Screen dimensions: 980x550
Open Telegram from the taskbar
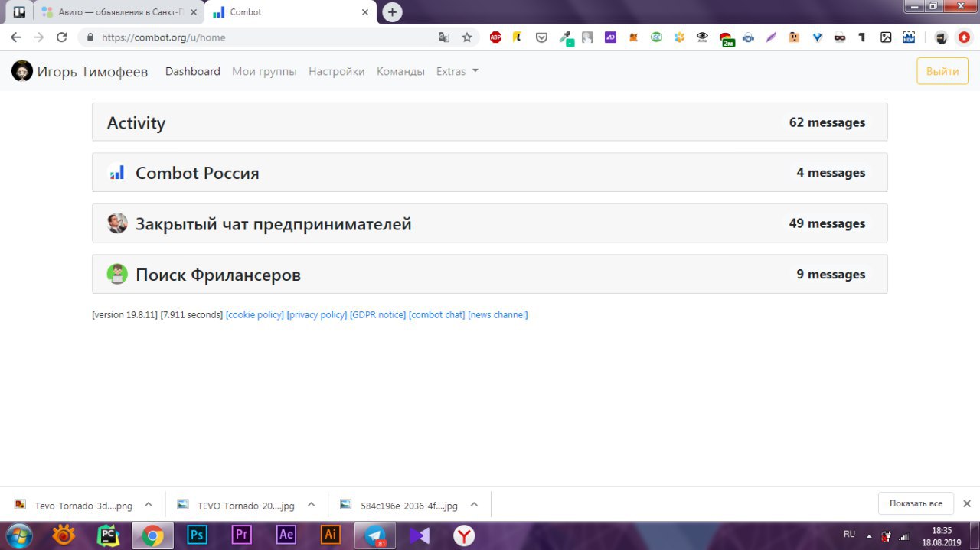tap(375, 535)
